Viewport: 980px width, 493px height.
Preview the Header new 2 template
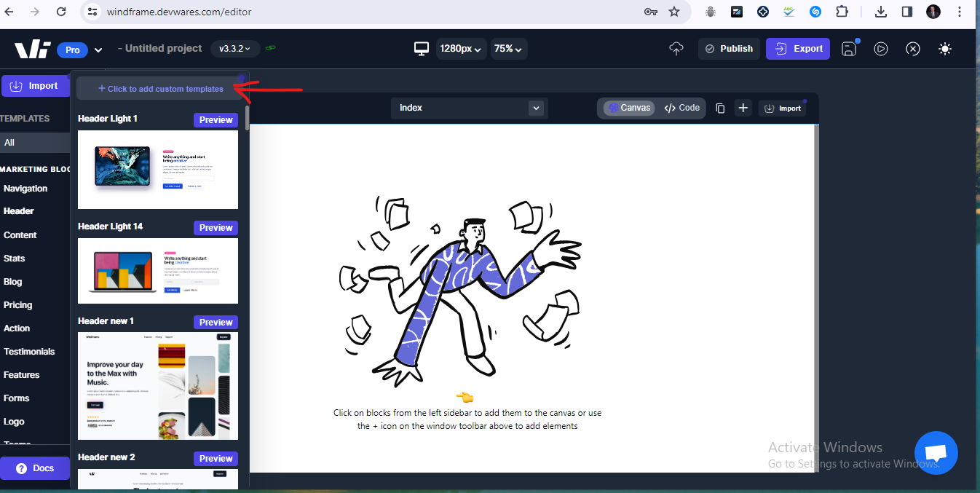pyautogui.click(x=216, y=459)
